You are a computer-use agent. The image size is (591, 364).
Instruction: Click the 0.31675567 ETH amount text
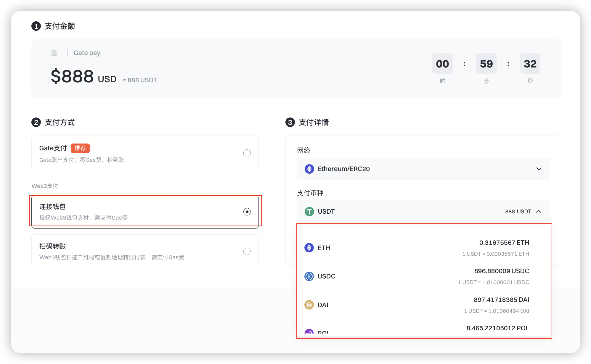coord(504,243)
